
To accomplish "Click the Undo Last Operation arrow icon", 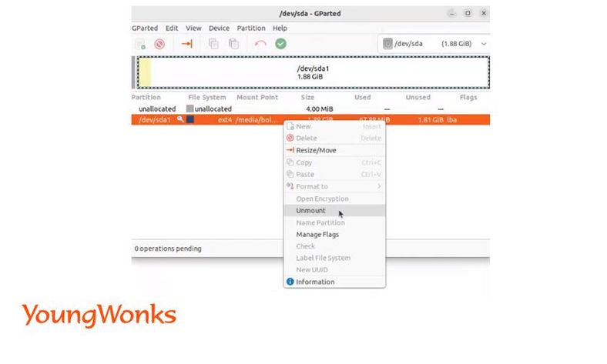I will coord(260,44).
